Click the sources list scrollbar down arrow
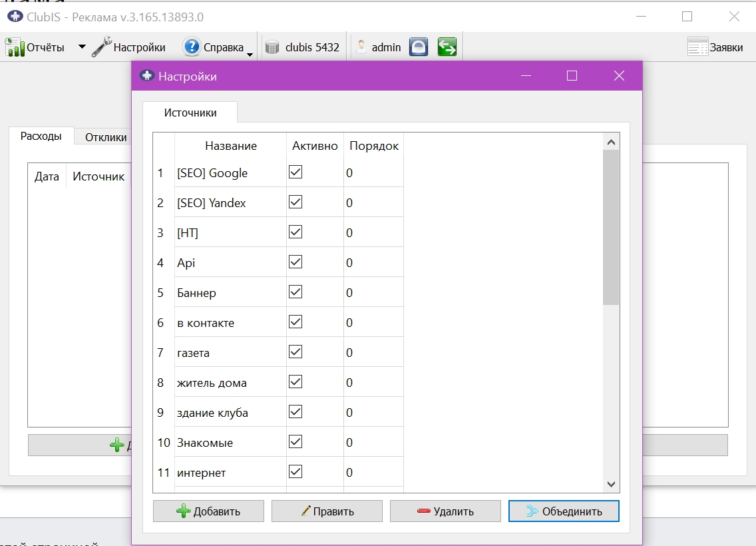 pos(611,484)
